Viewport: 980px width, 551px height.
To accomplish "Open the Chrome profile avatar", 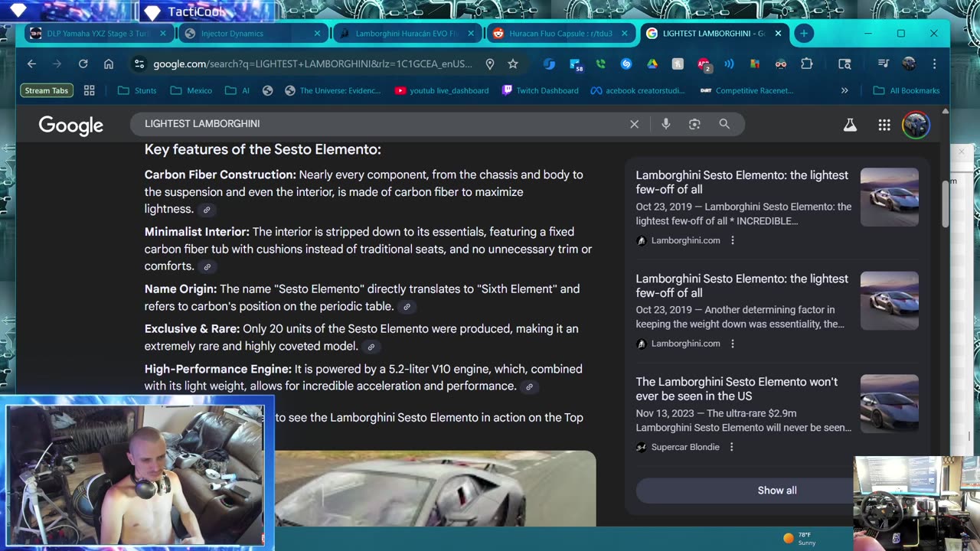I will coord(909,64).
